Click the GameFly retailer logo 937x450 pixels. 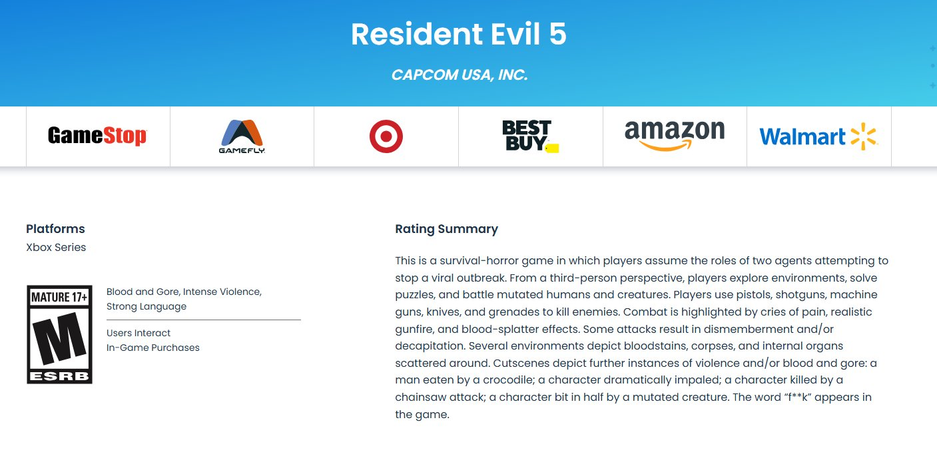point(242,136)
